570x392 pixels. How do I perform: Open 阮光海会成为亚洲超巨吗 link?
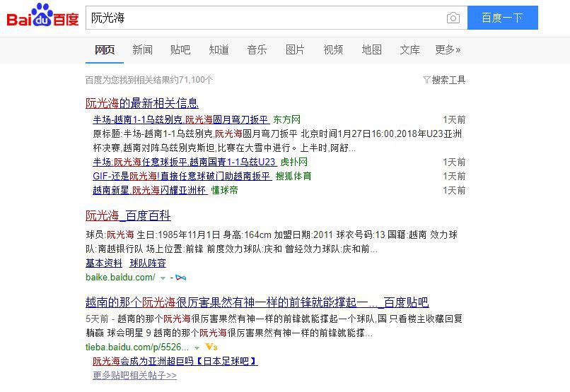[175, 361]
